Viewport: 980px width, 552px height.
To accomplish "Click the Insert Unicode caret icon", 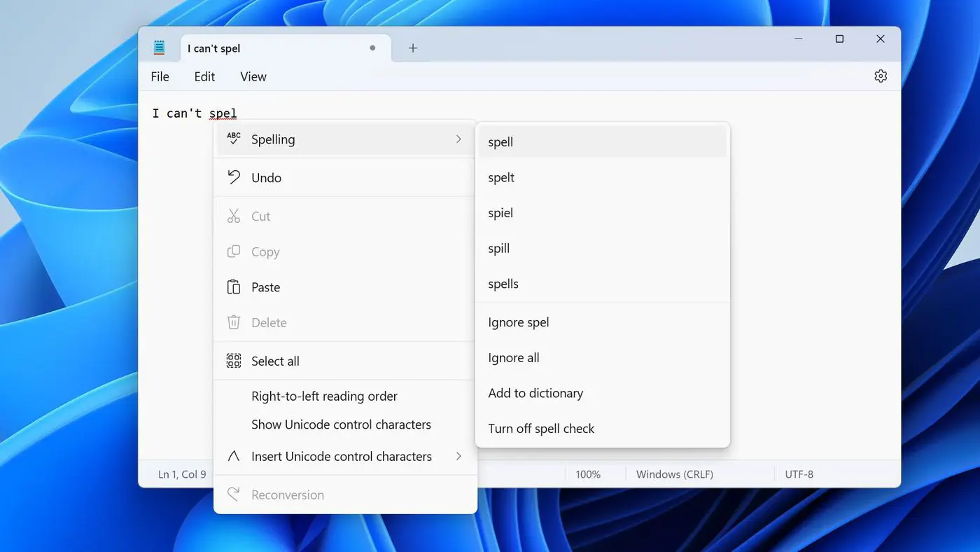I will (234, 456).
